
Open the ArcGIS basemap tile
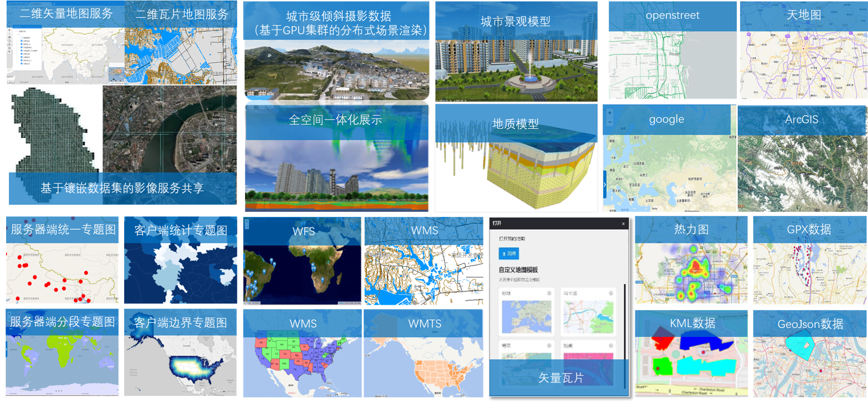tap(802, 159)
